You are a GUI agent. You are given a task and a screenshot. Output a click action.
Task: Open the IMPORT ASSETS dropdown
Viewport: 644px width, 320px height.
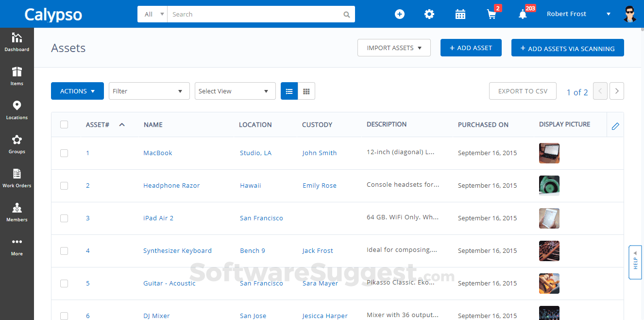(x=394, y=48)
